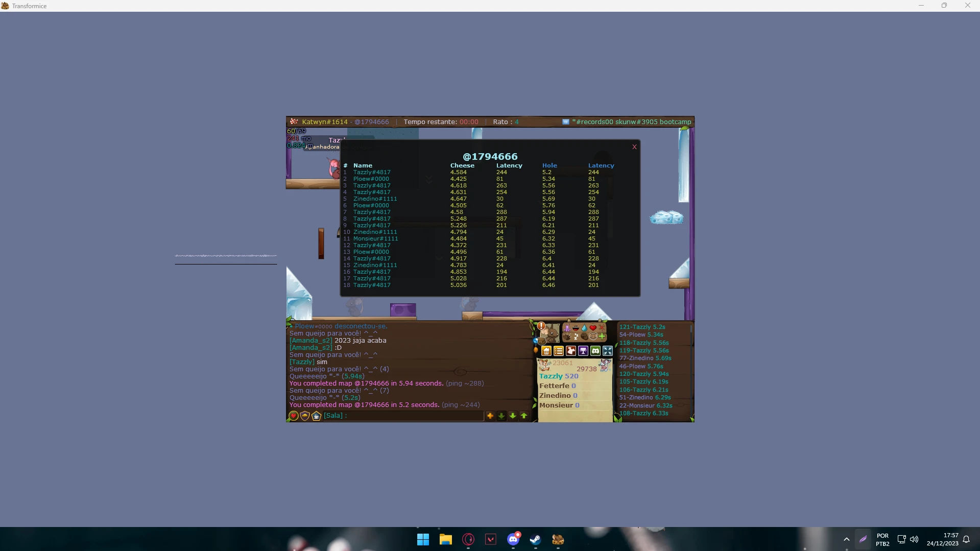Screen dimensions: 980x551
Task: Click chat message '2023 jaja acaba'
Action: 360,341
